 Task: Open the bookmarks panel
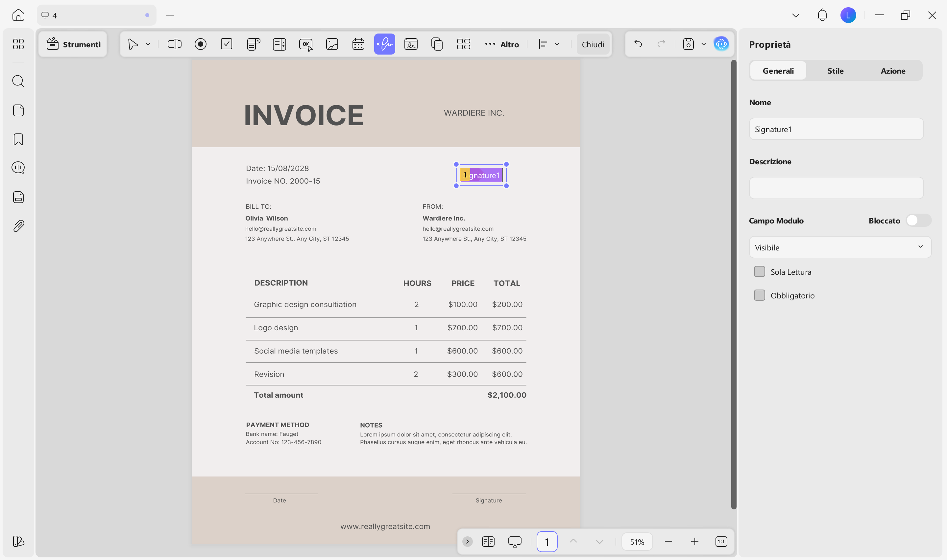pyautogui.click(x=18, y=139)
